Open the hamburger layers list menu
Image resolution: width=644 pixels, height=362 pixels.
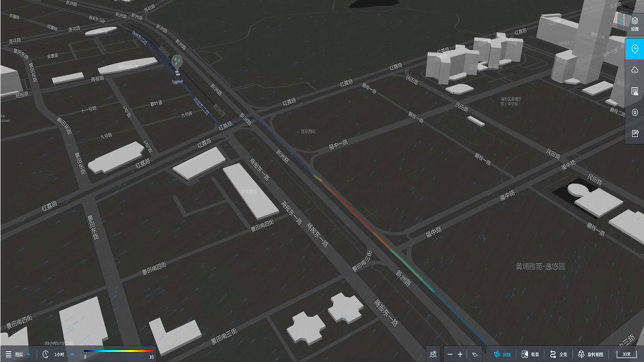point(8,354)
